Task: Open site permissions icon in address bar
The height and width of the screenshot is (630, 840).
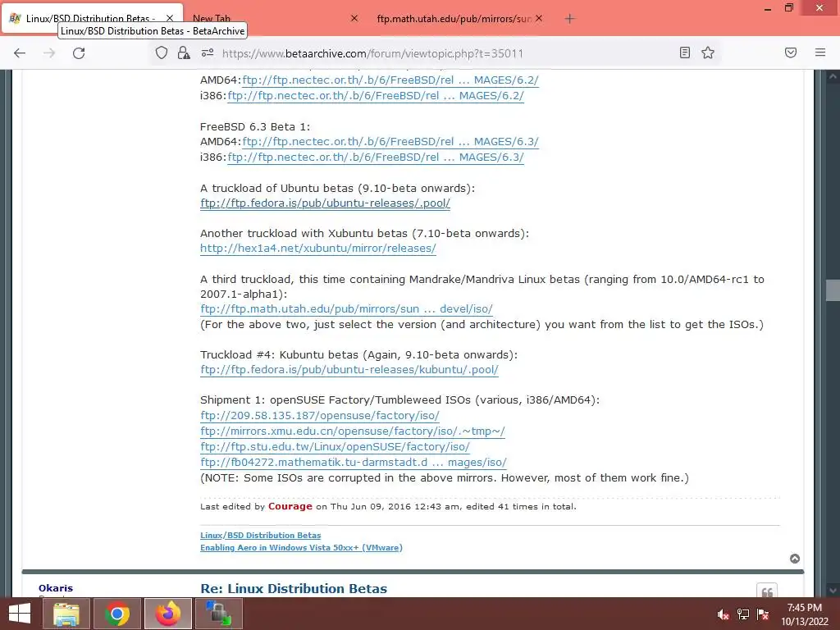Action: coord(208,52)
